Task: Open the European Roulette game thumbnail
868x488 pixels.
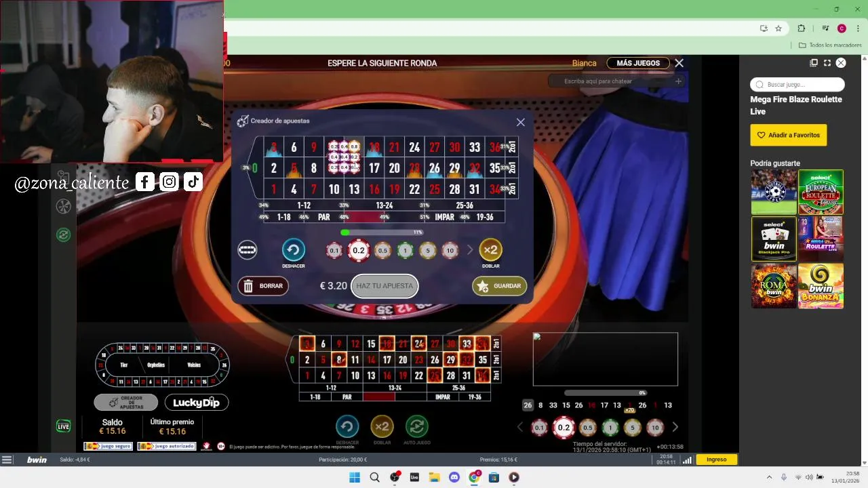Action: [x=821, y=192]
